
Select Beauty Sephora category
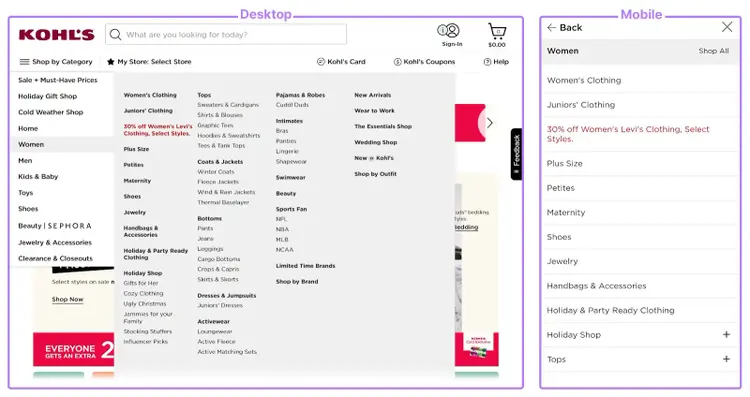(x=55, y=226)
